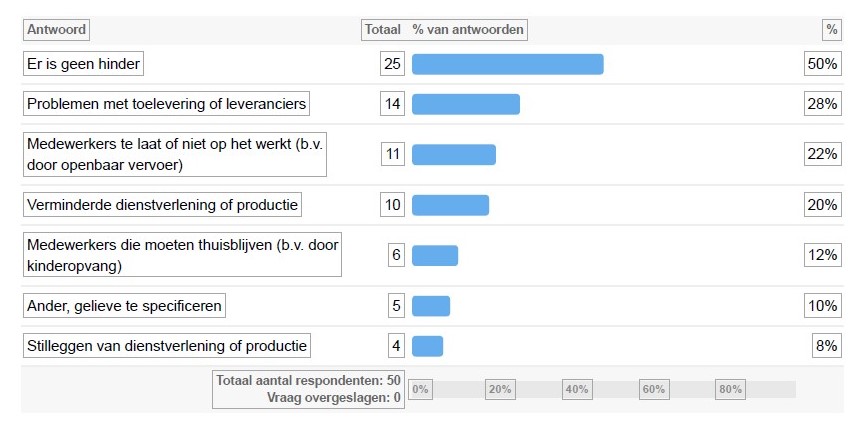
Task: Select 'Stilleggen van dienstverlening of productie' label
Action: tap(167, 346)
